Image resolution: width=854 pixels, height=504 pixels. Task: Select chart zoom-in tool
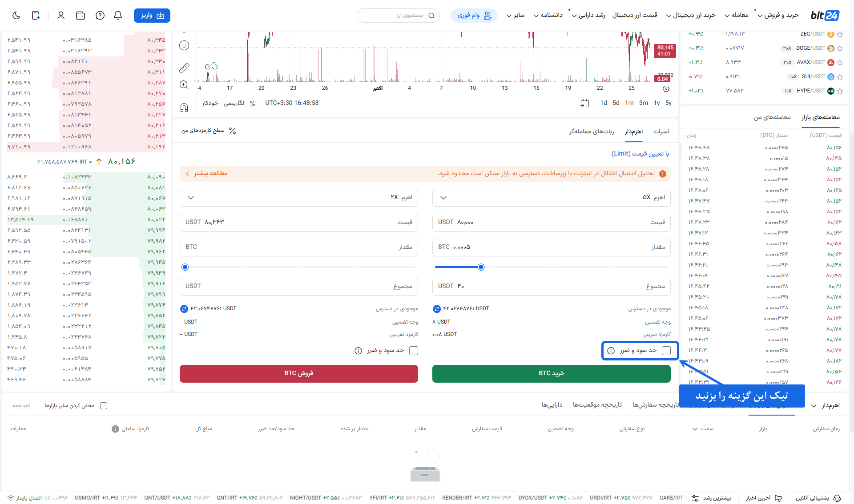(184, 84)
